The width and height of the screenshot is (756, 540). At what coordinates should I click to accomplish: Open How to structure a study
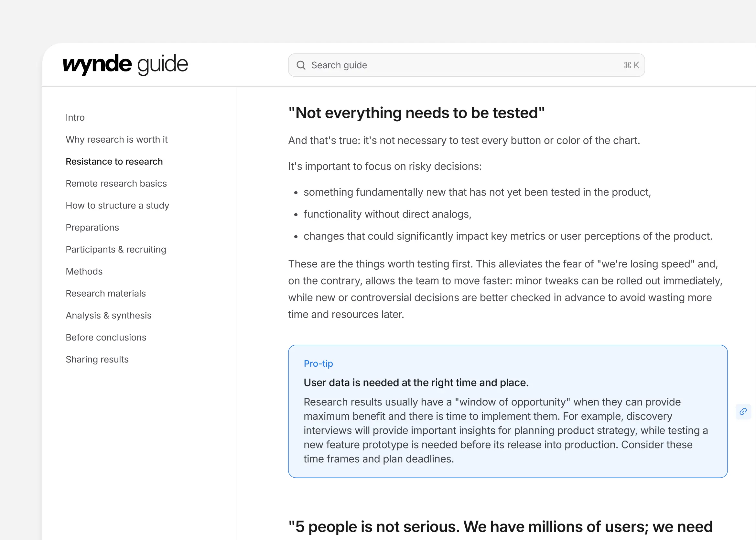(x=117, y=205)
